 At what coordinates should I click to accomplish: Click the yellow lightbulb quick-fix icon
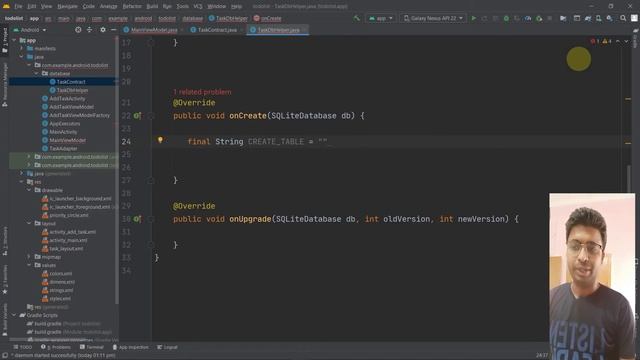tap(160, 140)
